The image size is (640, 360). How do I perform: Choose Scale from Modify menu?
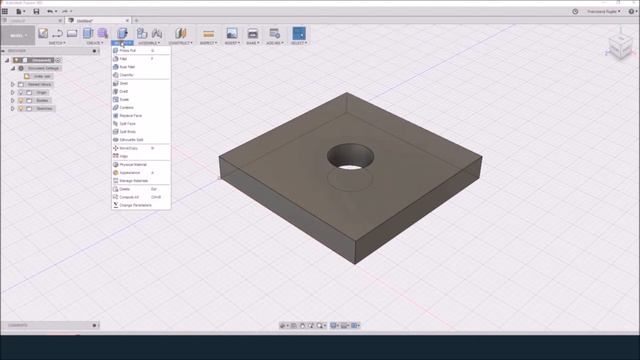[141, 100]
